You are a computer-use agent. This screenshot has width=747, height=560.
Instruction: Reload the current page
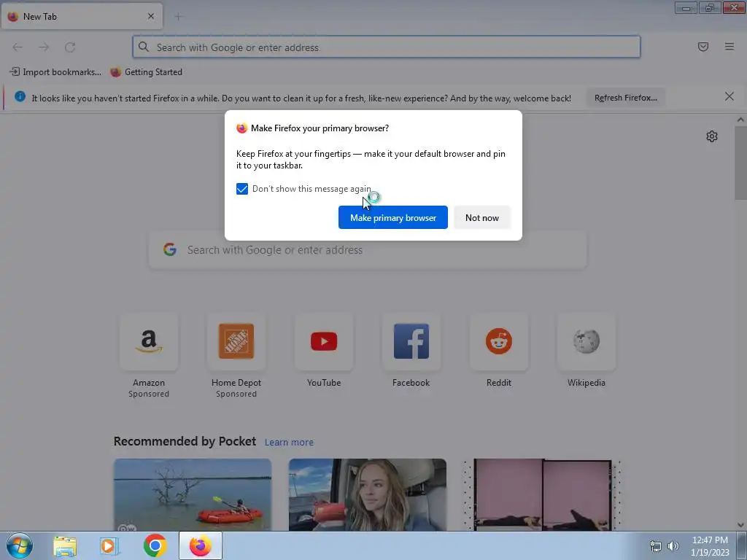click(70, 47)
